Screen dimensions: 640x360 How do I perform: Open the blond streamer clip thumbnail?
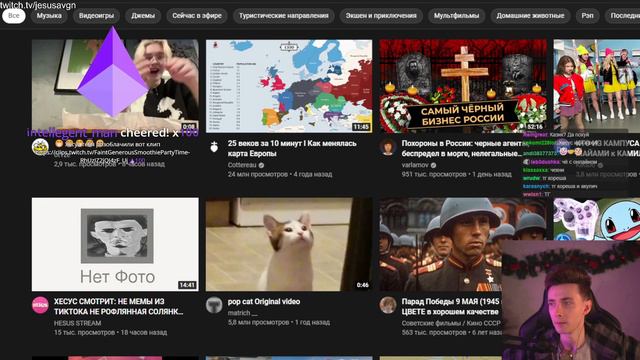[115, 85]
